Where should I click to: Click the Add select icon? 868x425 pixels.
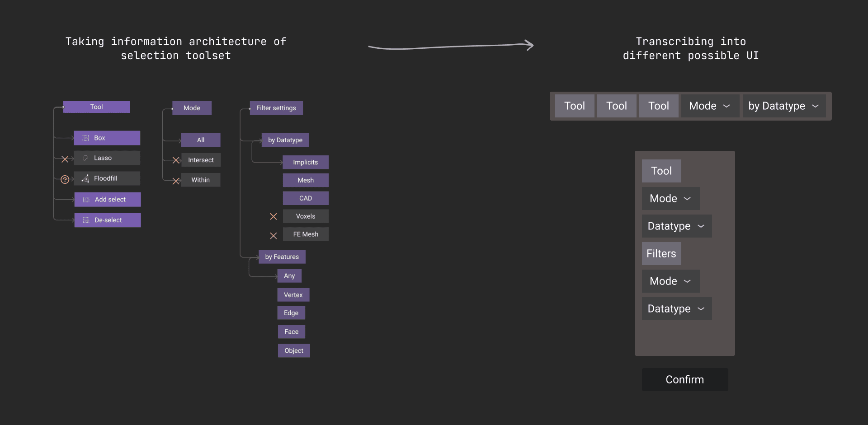86,200
